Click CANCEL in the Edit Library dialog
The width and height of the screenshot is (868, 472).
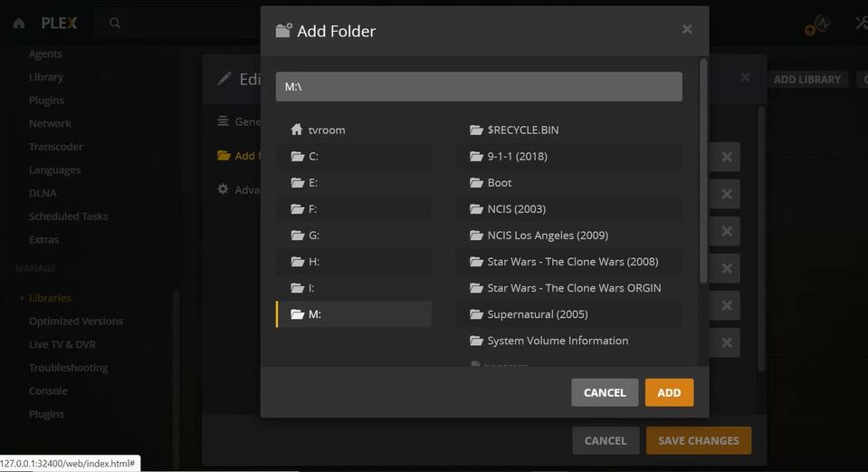[x=606, y=440]
